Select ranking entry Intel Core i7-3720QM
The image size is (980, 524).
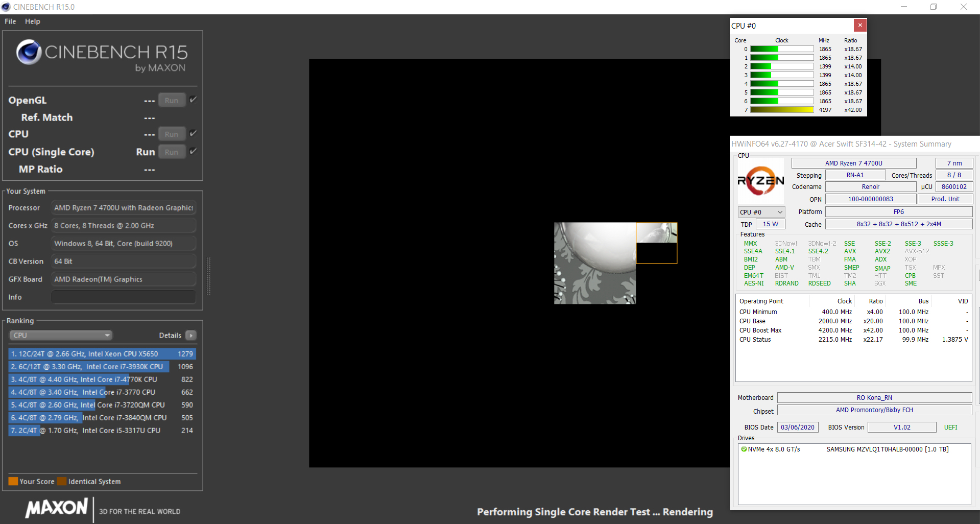pyautogui.click(x=102, y=405)
